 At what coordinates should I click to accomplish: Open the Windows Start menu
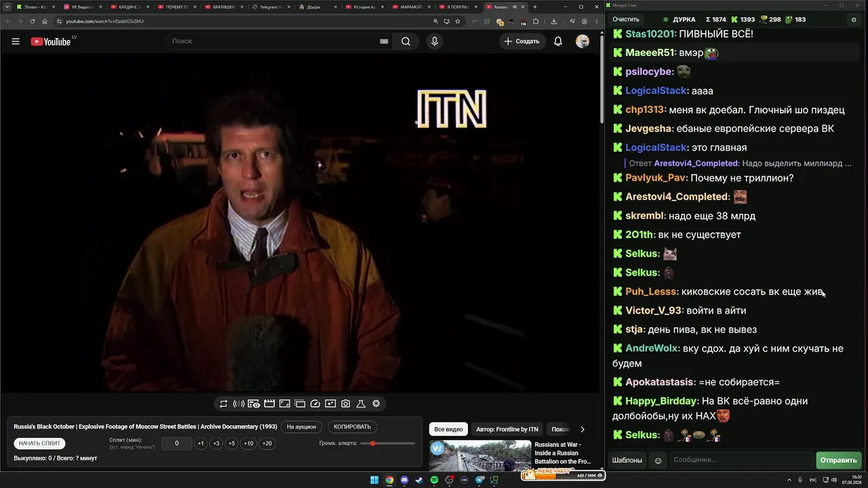pyautogui.click(x=374, y=480)
